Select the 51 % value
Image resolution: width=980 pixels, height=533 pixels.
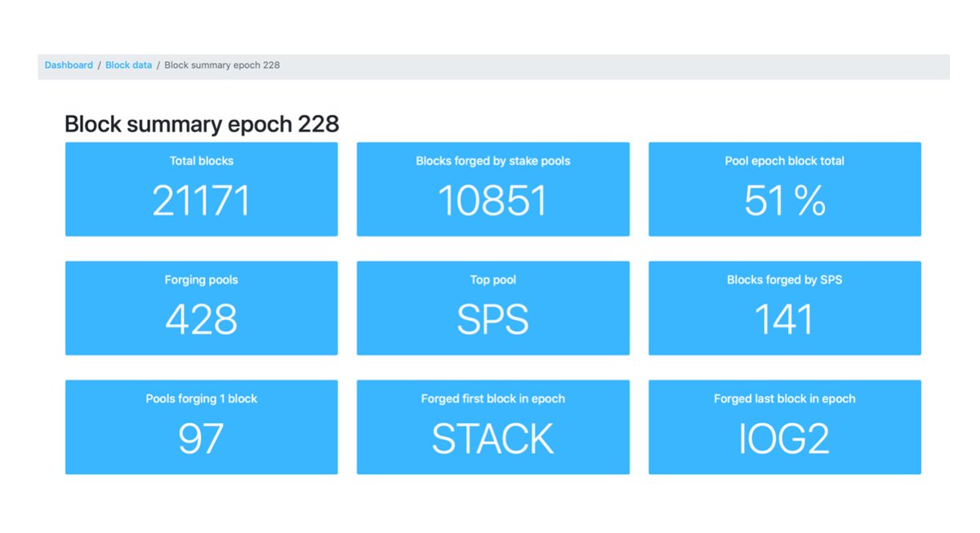point(785,201)
